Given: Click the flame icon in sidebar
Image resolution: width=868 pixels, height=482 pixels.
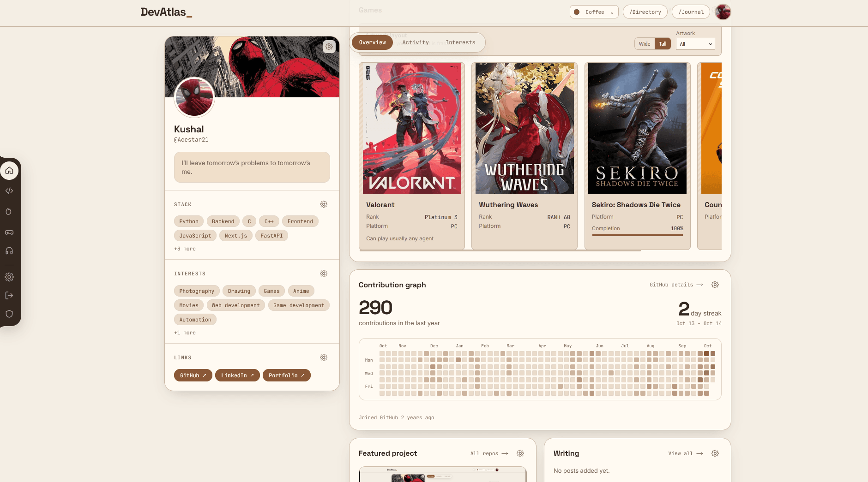Looking at the screenshot, I should pyautogui.click(x=9, y=212).
